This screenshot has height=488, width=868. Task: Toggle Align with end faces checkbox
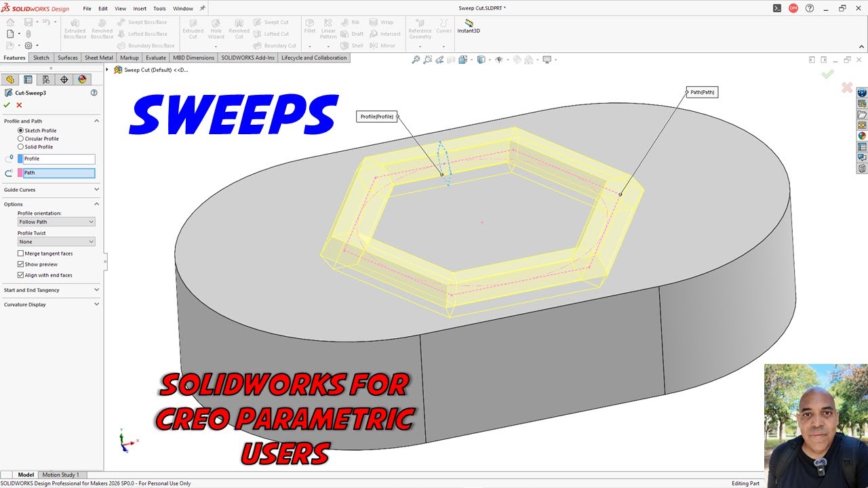pos(20,275)
